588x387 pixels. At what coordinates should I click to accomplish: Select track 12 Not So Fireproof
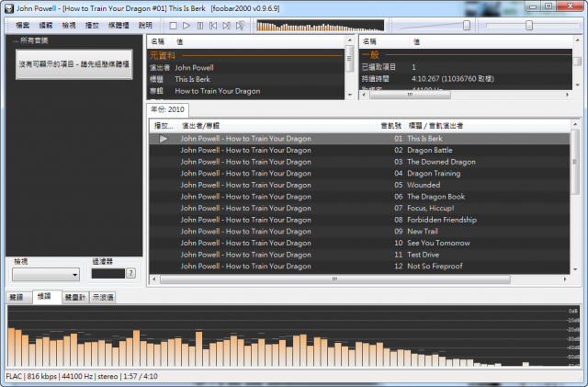(359, 267)
